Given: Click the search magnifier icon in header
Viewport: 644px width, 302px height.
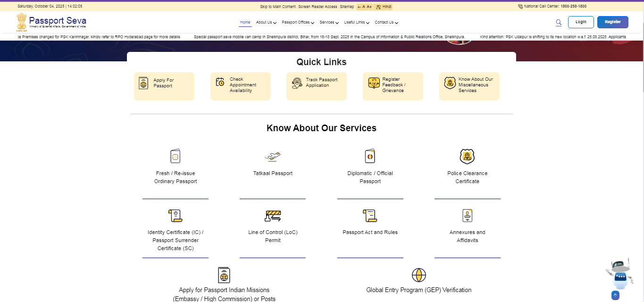Looking at the screenshot, I should coord(559,22).
